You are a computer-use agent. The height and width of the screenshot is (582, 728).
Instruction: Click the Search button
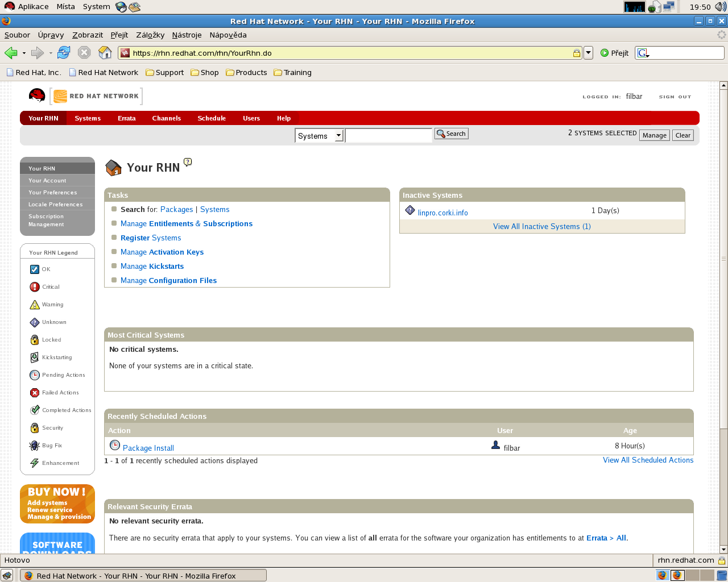[452, 134]
